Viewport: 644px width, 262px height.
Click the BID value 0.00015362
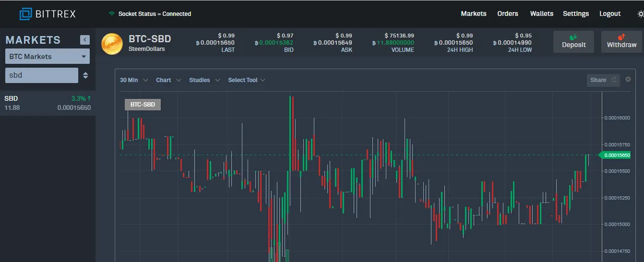[274, 43]
